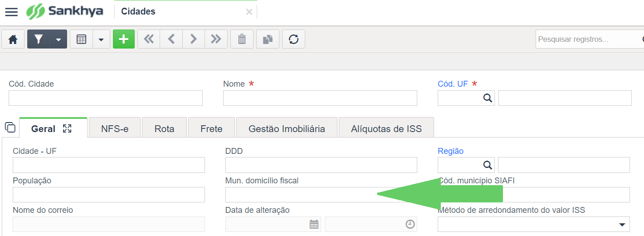Image resolution: width=644 pixels, height=236 pixels.
Task: Open the Cód. UF link label
Action: pyautogui.click(x=453, y=84)
